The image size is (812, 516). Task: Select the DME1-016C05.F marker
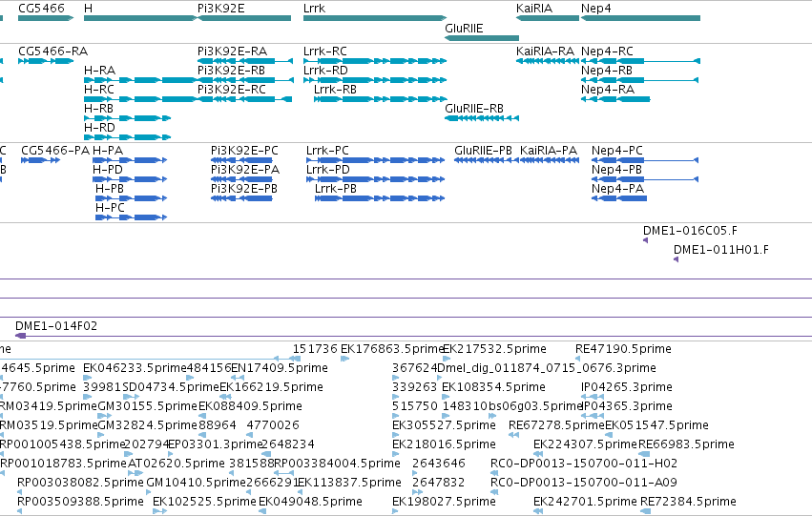tap(645, 240)
